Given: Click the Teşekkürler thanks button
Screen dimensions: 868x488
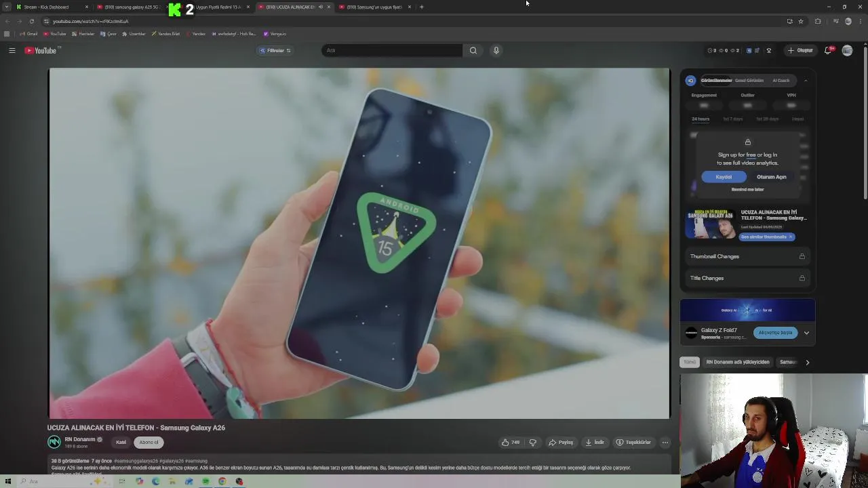Looking at the screenshot, I should (633, 443).
